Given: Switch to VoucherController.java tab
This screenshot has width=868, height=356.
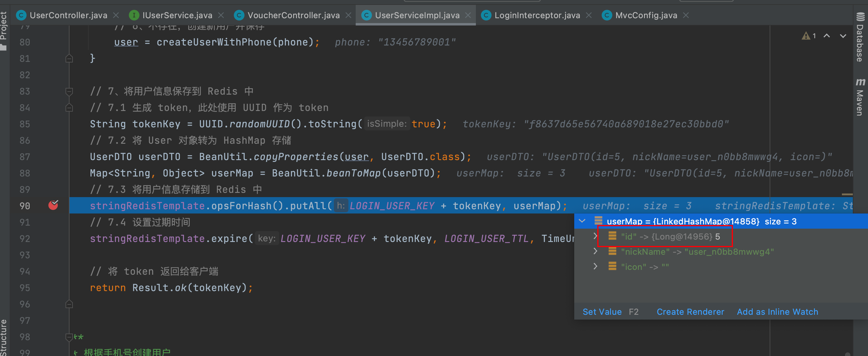Looking at the screenshot, I should (293, 15).
